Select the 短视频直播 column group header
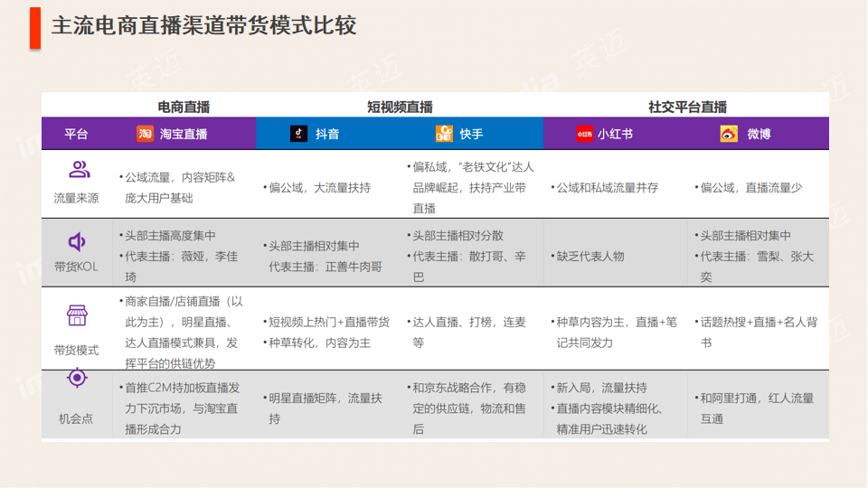This screenshot has height=488, width=868. point(400,107)
